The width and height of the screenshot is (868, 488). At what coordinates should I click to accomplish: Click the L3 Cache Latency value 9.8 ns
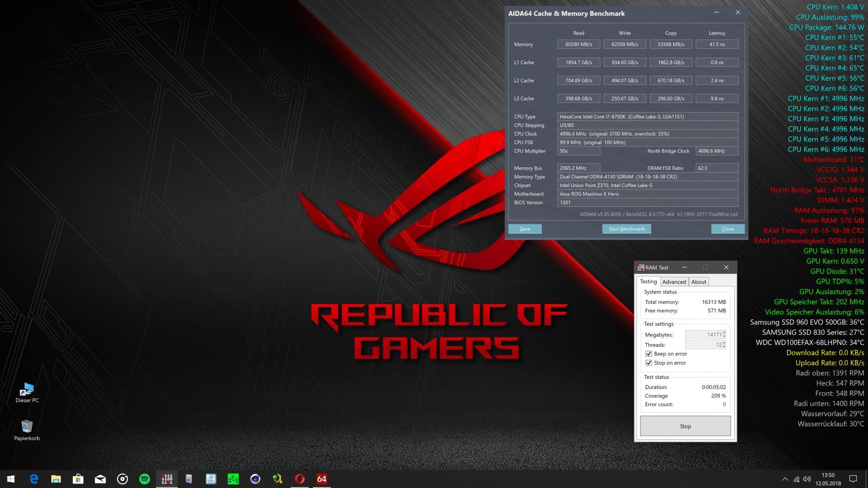point(717,99)
